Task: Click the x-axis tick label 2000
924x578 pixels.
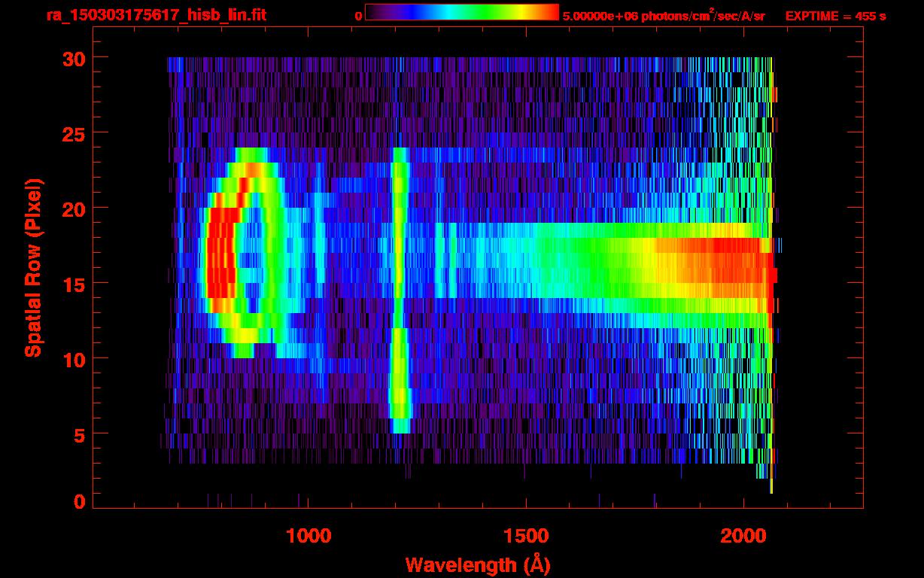Action: pyautogui.click(x=743, y=535)
